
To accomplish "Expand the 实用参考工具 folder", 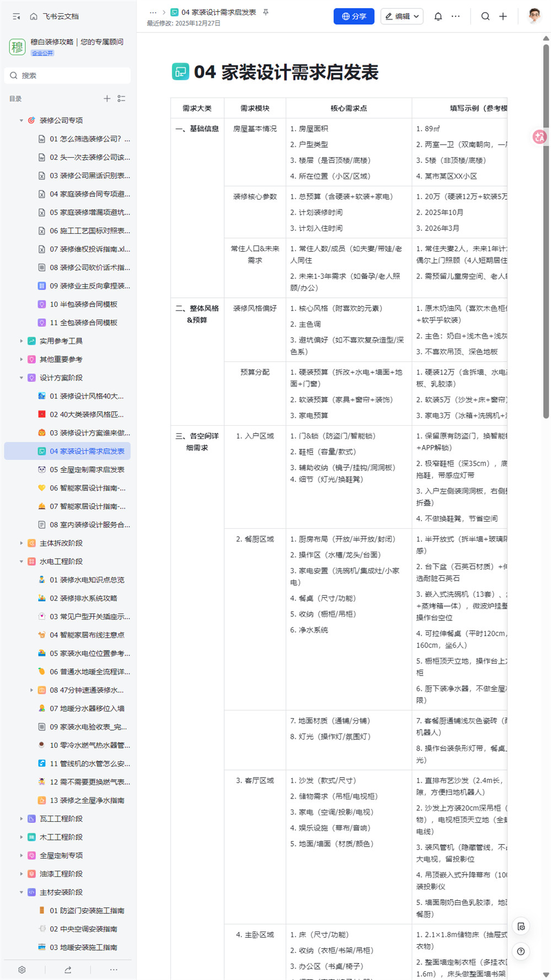I will [x=21, y=341].
